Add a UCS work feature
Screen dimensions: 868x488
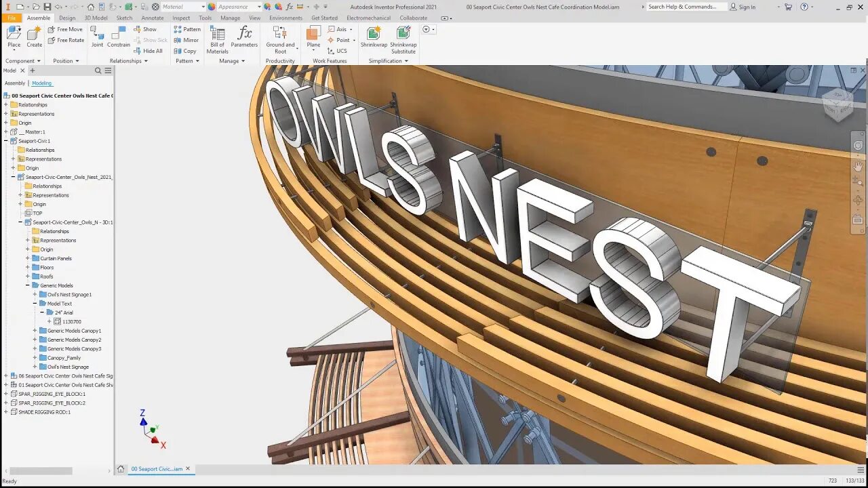coord(337,51)
